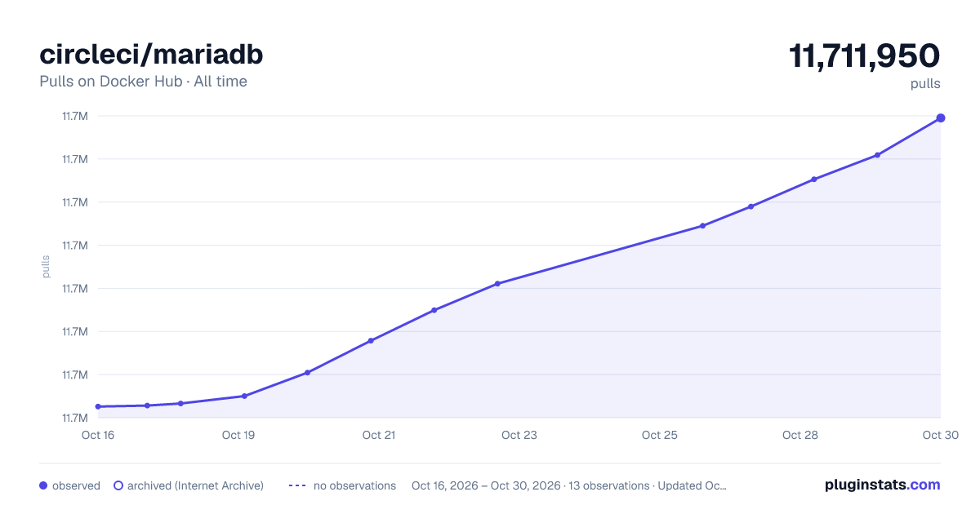This screenshot has width=980, height=514.
Task: Select the data point just before Oct 23
Action: [497, 284]
